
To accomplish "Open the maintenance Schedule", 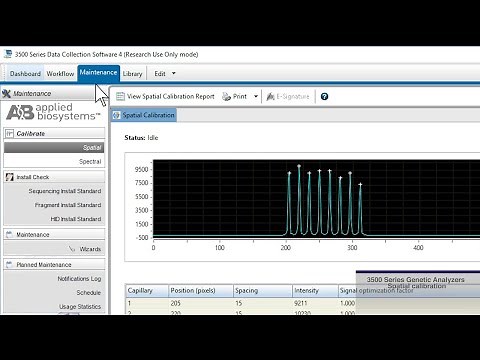I will [88, 293].
